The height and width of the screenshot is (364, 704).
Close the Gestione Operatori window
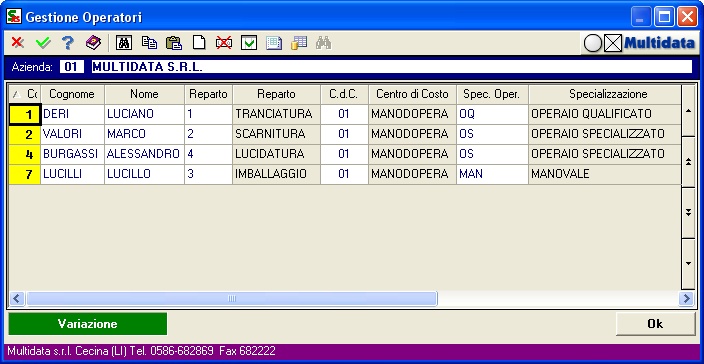tap(686, 18)
